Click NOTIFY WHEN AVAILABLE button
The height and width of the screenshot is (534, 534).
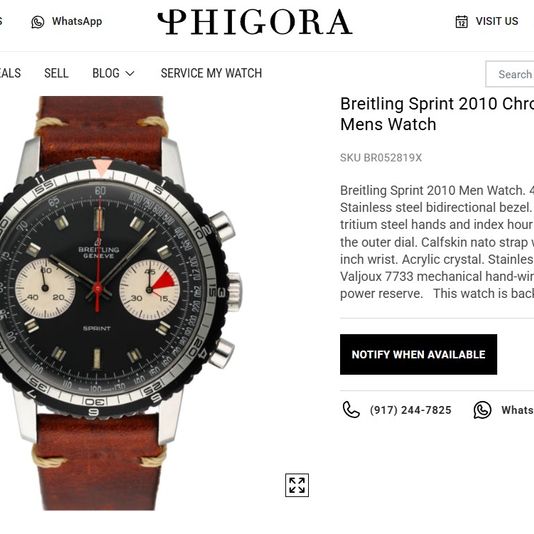[418, 354]
